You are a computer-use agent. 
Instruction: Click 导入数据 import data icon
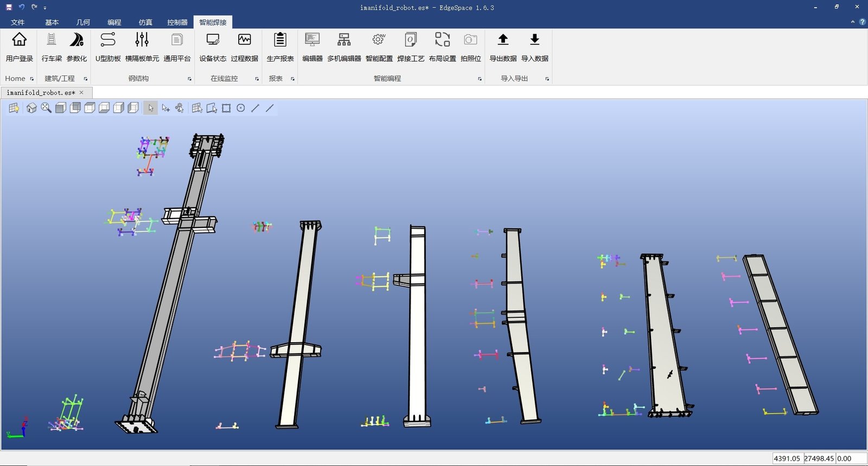click(534, 40)
